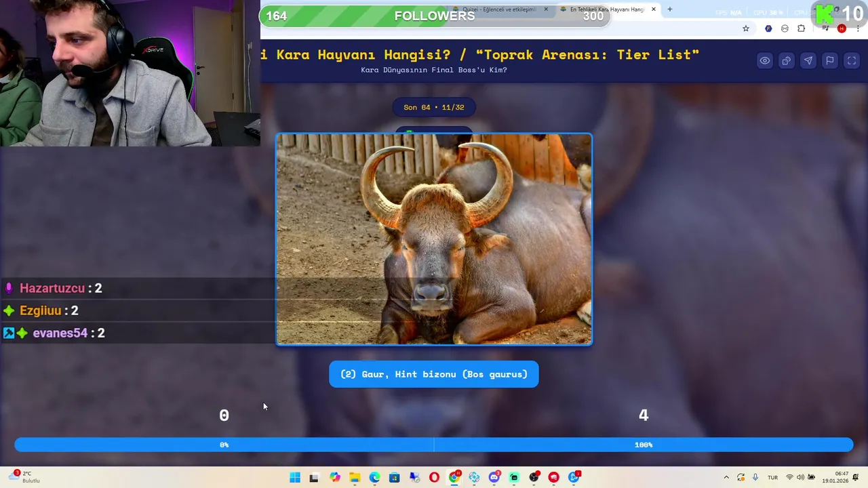868x488 pixels.
Task: Open Copilot from the taskbar
Action: tap(335, 478)
